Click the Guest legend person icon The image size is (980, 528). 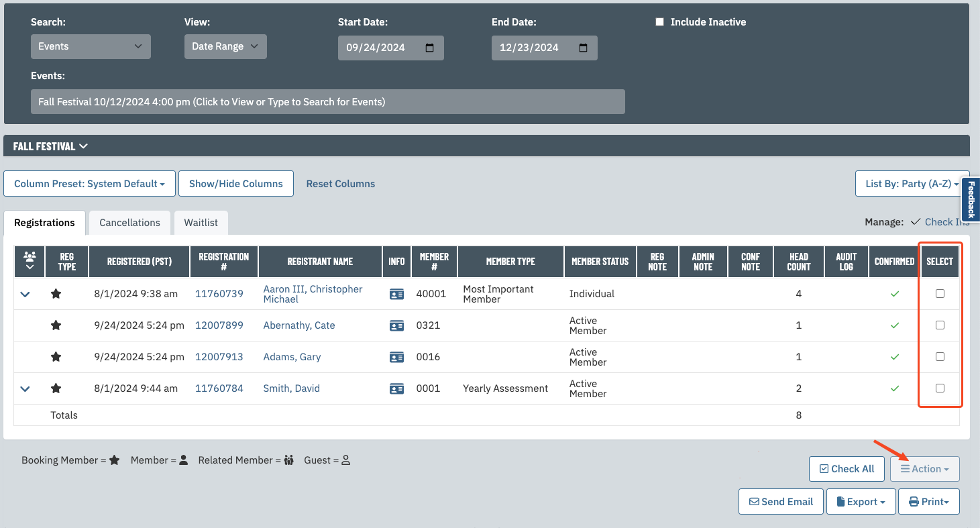tap(346, 460)
